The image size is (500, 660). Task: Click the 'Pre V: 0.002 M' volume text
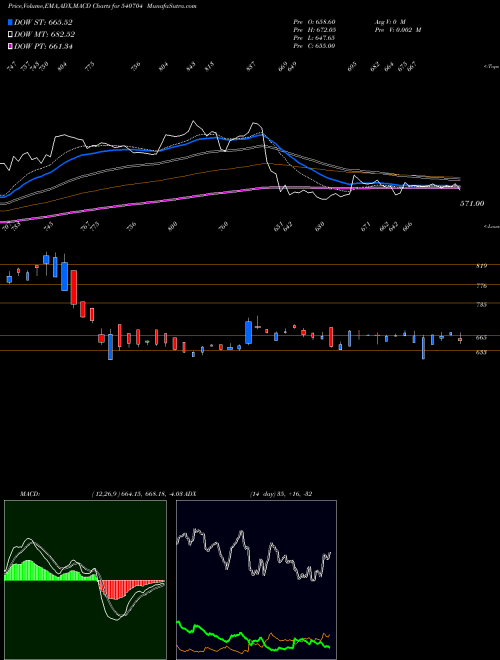397,30
